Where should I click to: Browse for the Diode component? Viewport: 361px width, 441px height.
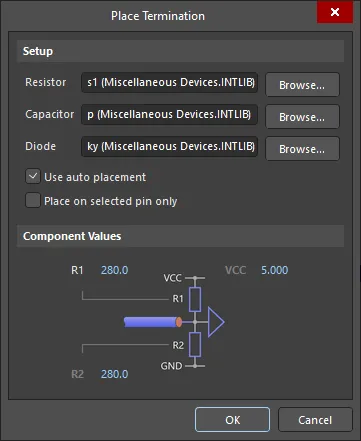click(302, 149)
